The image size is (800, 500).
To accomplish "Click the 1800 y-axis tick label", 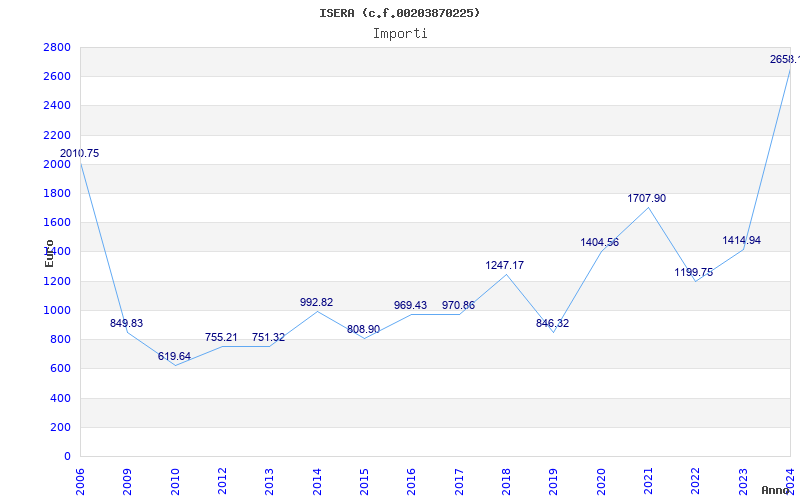I will tap(57, 193).
